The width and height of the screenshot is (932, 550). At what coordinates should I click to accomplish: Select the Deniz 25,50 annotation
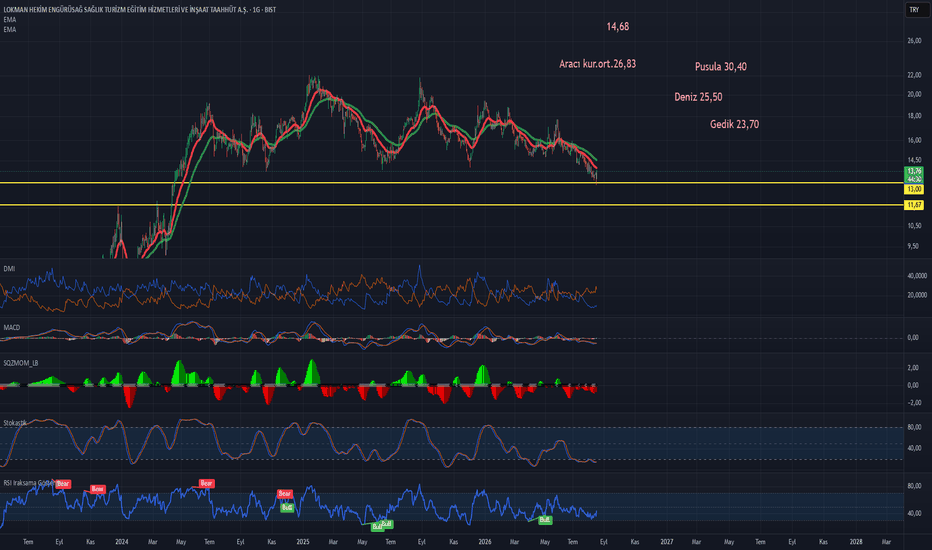(x=698, y=97)
